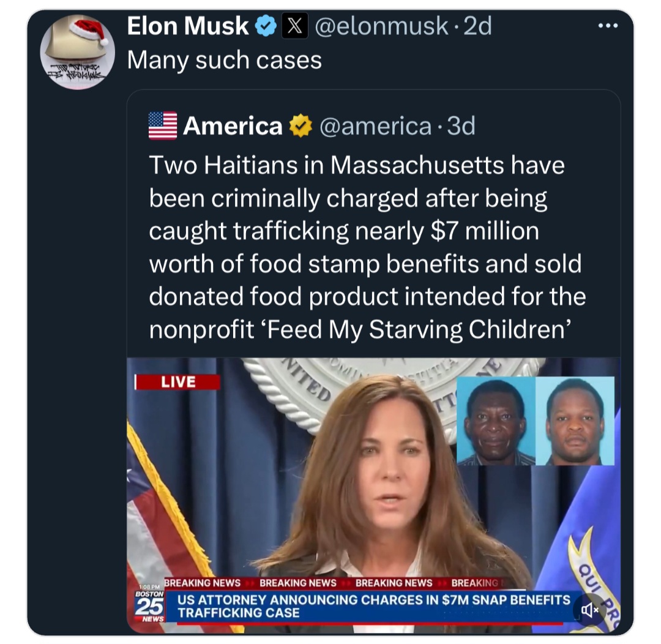Play the news conference video thumbnail
Viewport: 661px width, 644px height.
pyautogui.click(x=373, y=490)
